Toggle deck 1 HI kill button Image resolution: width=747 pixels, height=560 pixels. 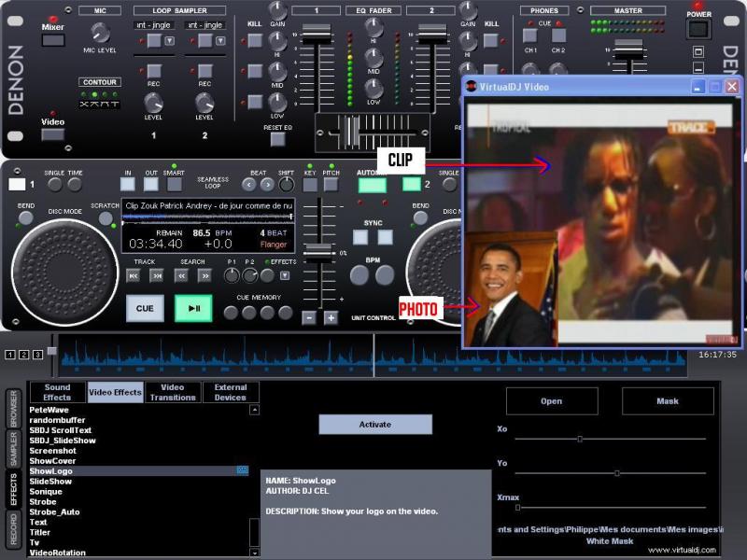[255, 41]
